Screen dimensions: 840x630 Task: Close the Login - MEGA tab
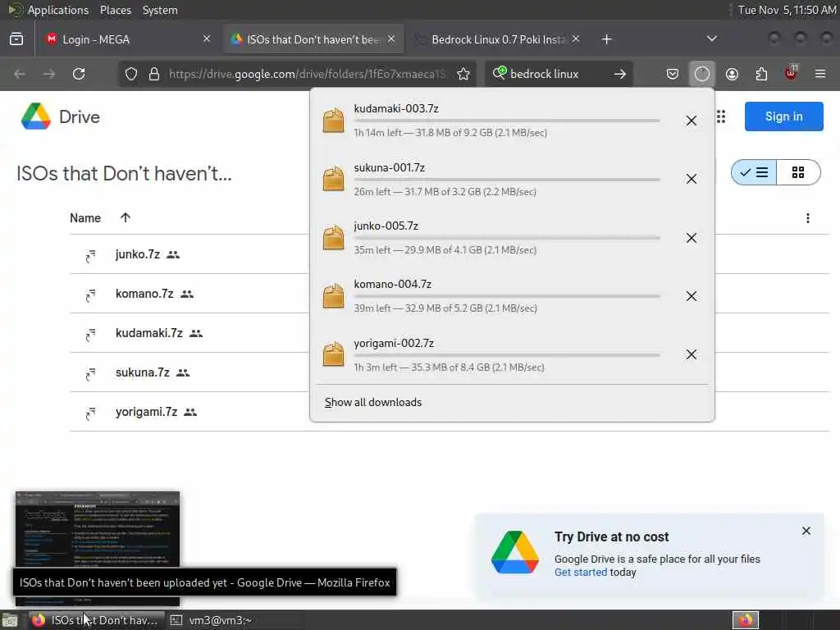point(207,39)
